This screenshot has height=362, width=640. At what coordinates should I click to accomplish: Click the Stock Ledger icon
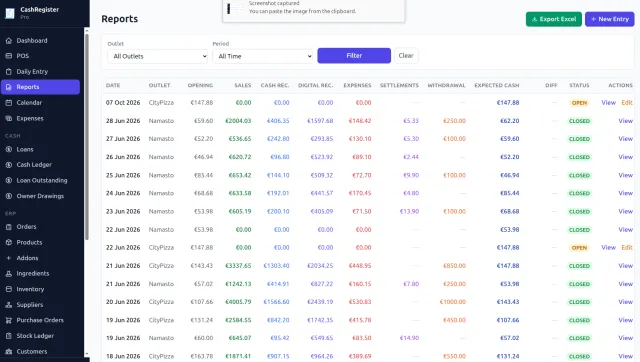(x=9, y=336)
